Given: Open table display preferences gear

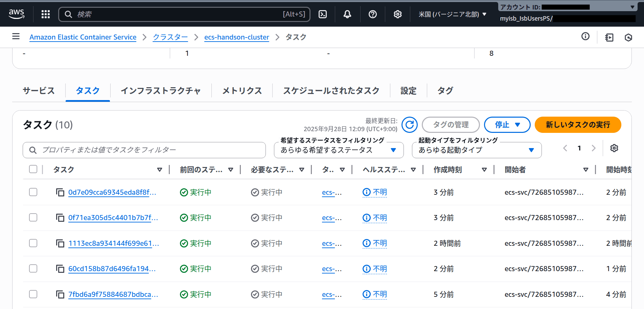Looking at the screenshot, I should 614,148.
